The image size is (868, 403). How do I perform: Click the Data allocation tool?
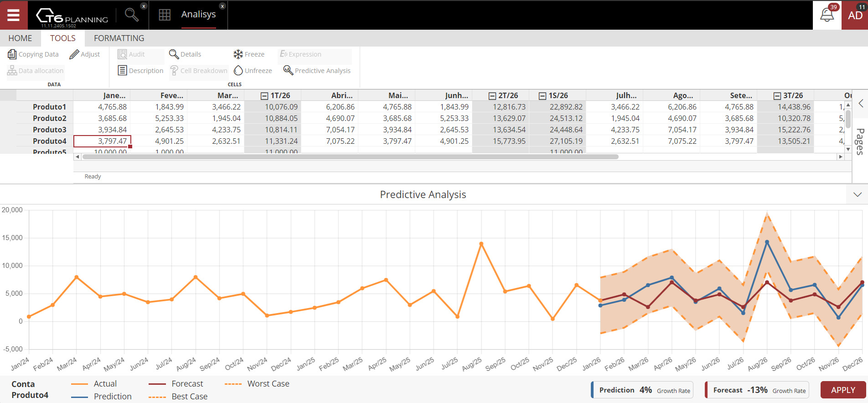[36, 71]
